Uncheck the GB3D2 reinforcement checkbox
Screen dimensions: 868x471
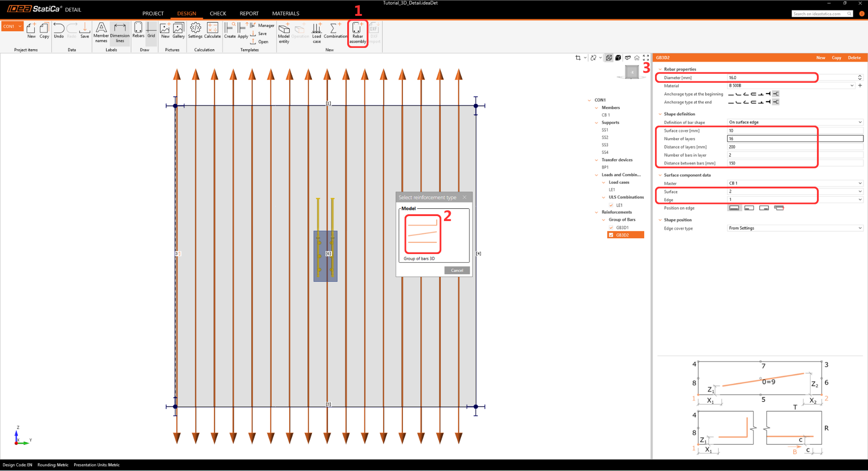611,235
